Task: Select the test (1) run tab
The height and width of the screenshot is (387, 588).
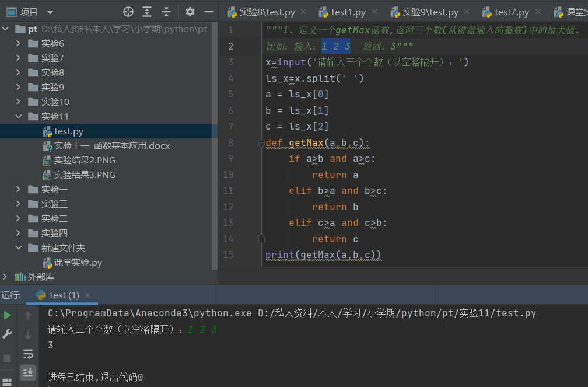Action: [62, 295]
